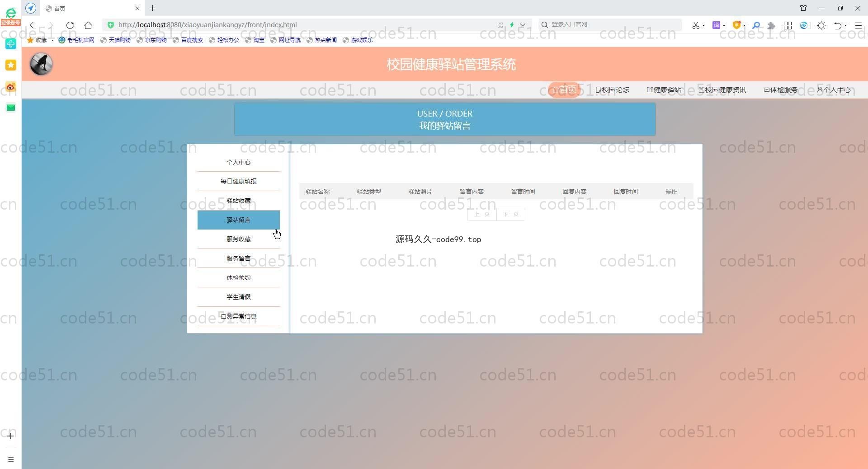Select 驿站留言 in the sidebar
This screenshot has width=868, height=469.
tap(239, 220)
